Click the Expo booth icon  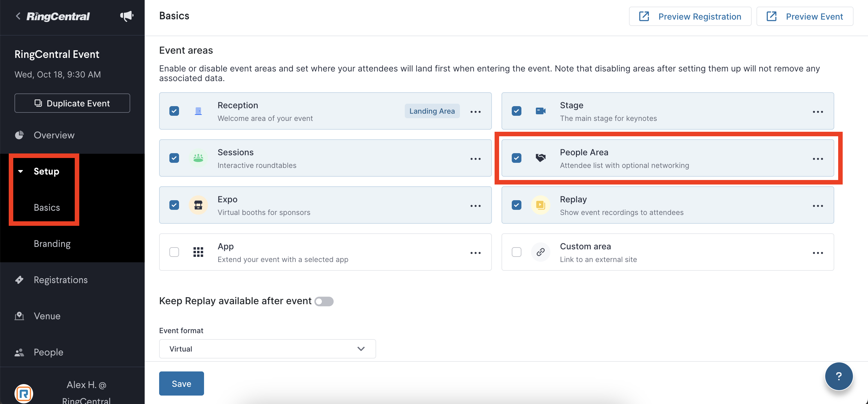coord(199,205)
